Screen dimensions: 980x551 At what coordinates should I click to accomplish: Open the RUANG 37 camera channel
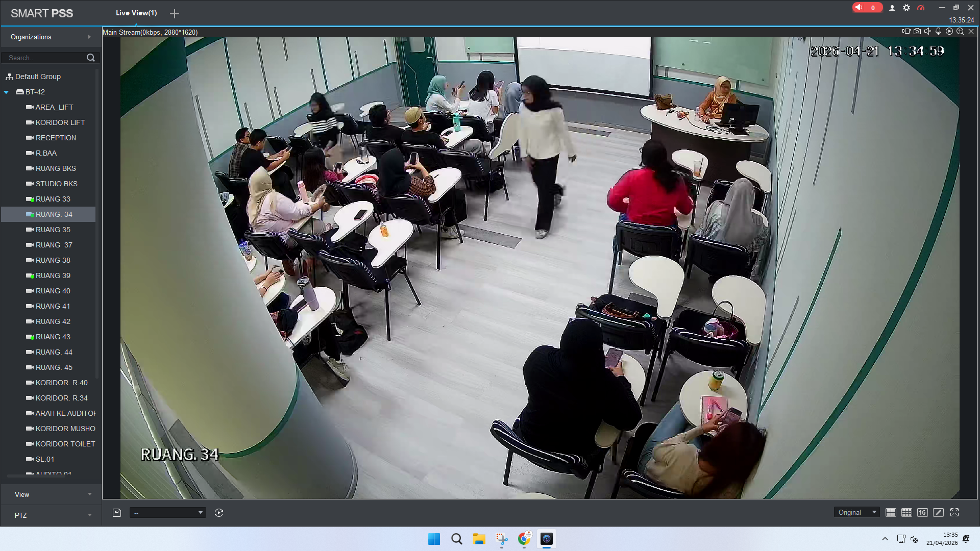(x=49, y=245)
